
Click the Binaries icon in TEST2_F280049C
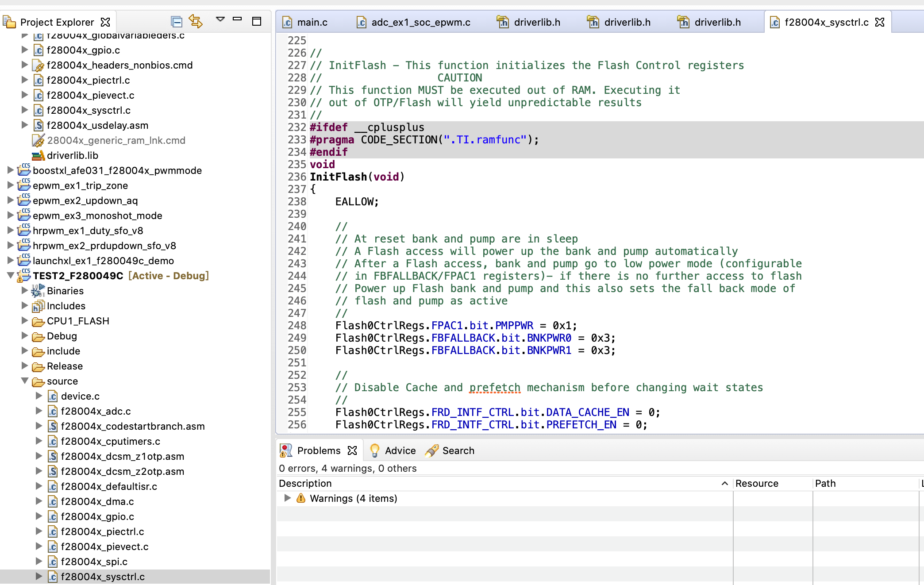point(38,291)
